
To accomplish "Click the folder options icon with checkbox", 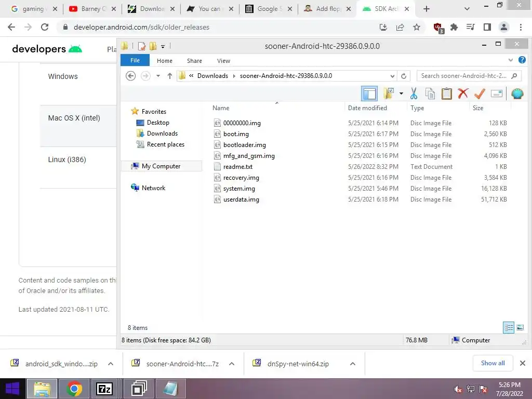I will click(389, 94).
